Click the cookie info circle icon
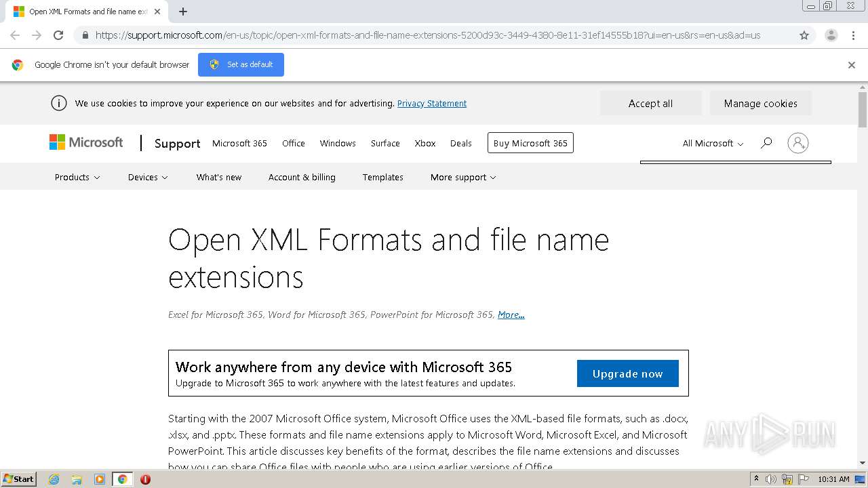 (x=59, y=103)
